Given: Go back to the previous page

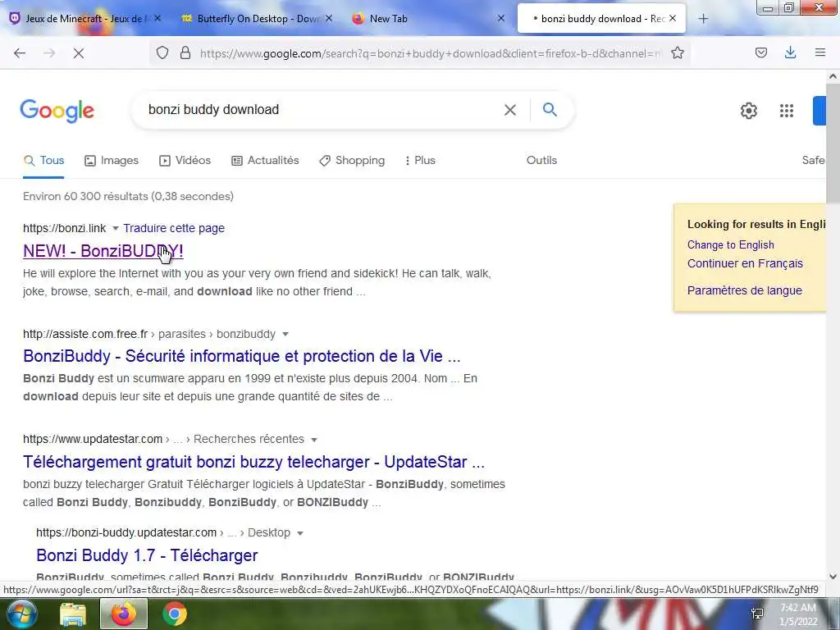Looking at the screenshot, I should (x=20, y=53).
